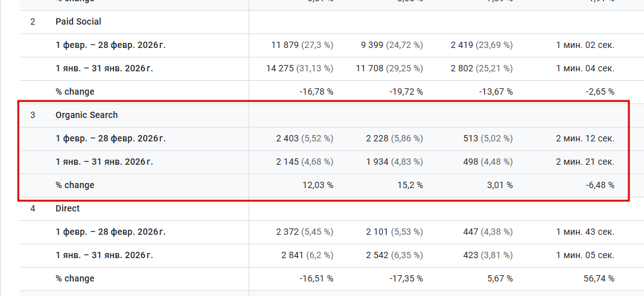Select row number 4 index cell
This screenshot has height=296, width=644.
click(x=33, y=208)
